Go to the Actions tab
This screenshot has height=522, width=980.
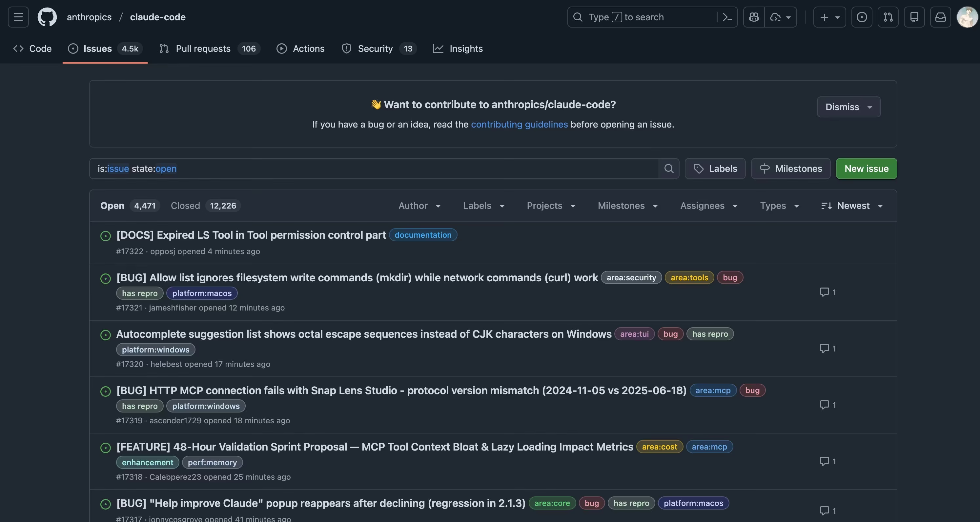[x=300, y=49]
